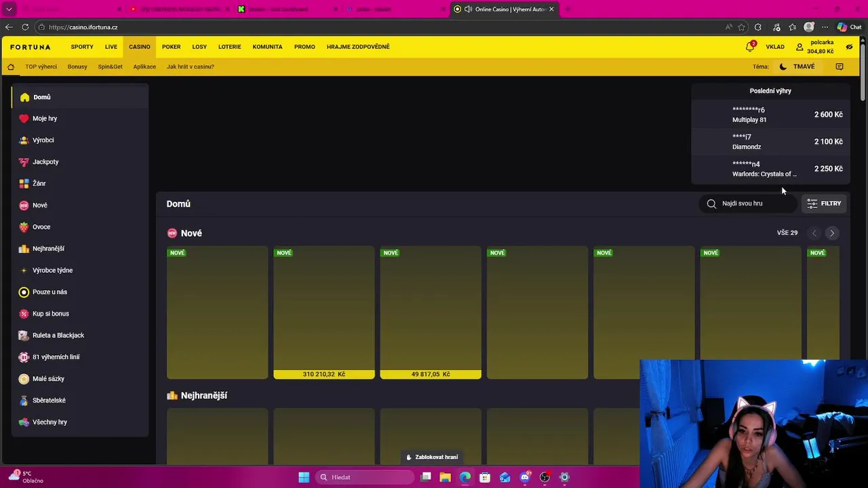Select the Casino tab
Image resolution: width=868 pixels, height=488 pixels.
click(x=140, y=47)
